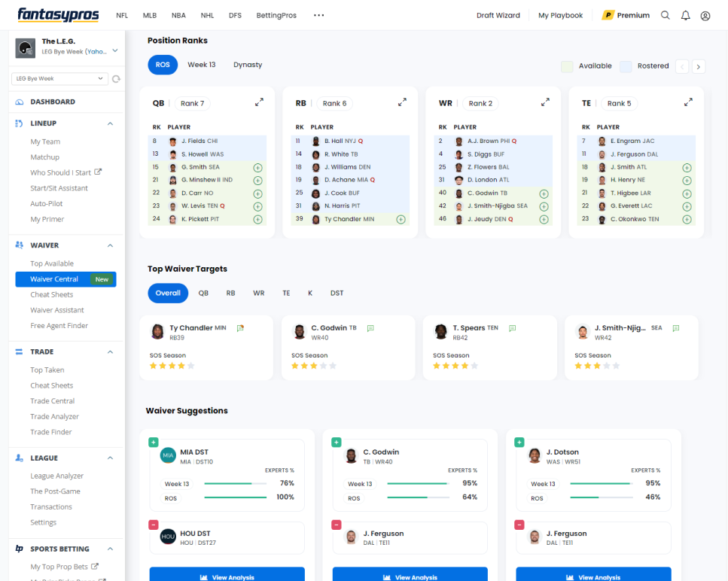Viewport: 728px width, 581px height.
Task: Go to next position ranks page arrow
Action: [699, 66]
